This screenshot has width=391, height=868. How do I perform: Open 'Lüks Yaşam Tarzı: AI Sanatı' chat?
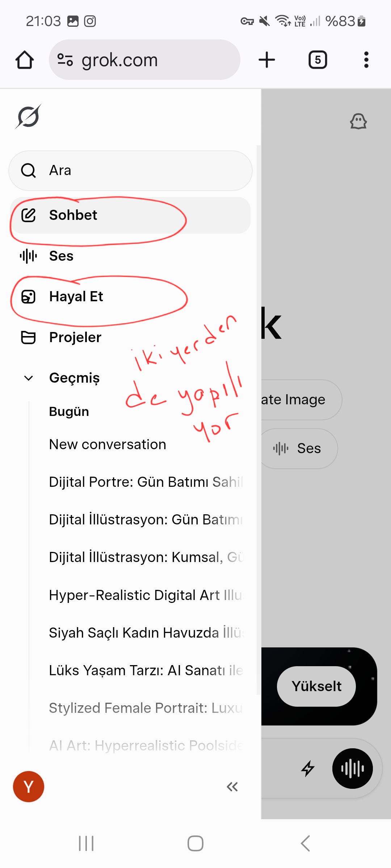pyautogui.click(x=146, y=670)
